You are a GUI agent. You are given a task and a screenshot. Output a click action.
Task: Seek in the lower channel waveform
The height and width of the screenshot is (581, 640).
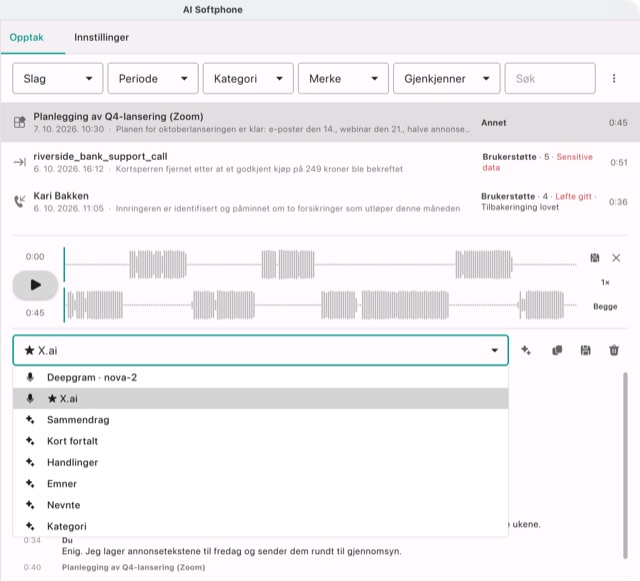321,305
